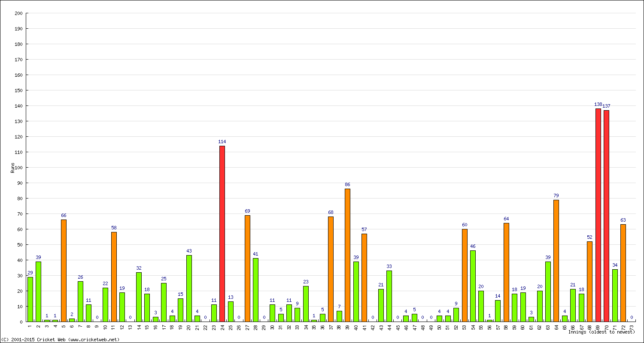
Task: Click the green bar labeled 15
Action: point(180,310)
